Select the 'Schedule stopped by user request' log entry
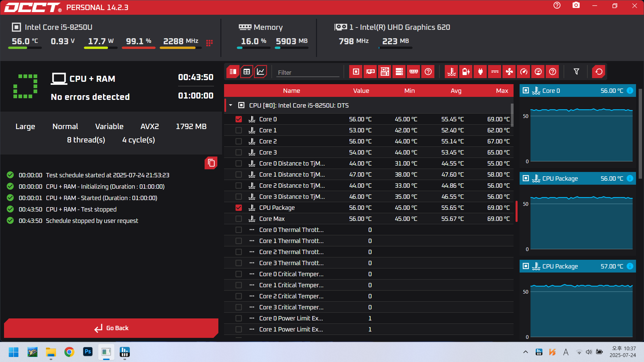Screen dimensions: 644x362 pyautogui.click(x=92, y=221)
